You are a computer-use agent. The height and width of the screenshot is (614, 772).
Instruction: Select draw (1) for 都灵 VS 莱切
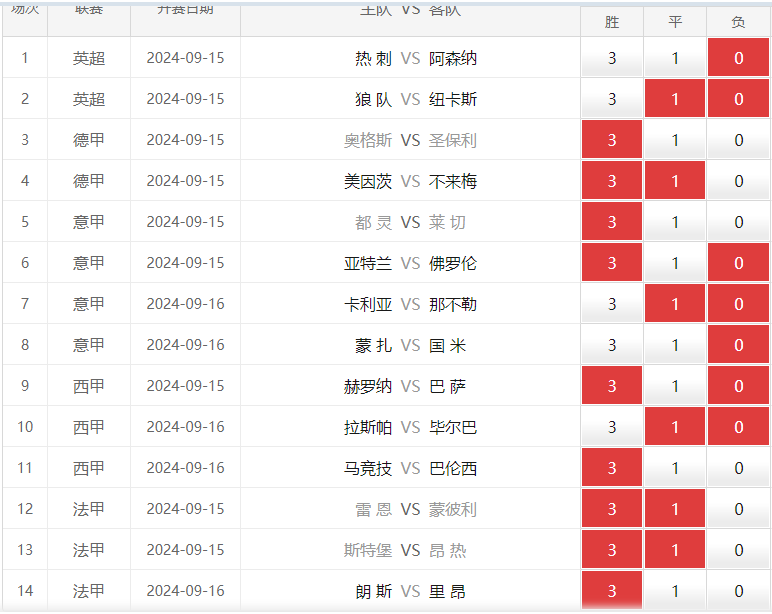[675, 222]
